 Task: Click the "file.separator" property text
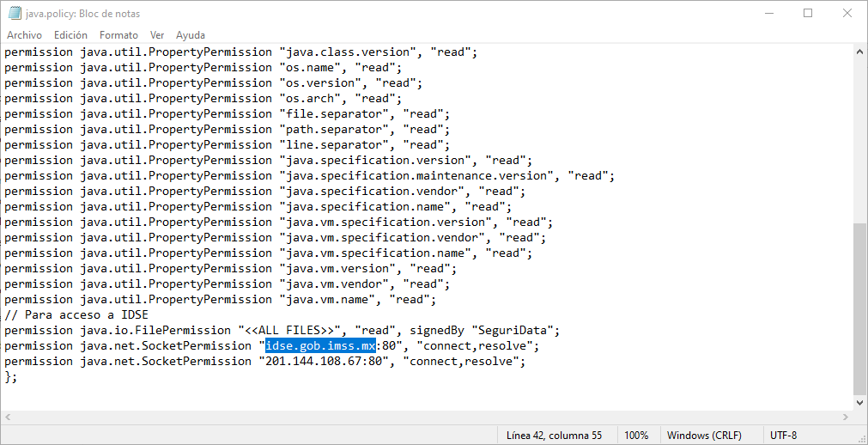point(334,114)
